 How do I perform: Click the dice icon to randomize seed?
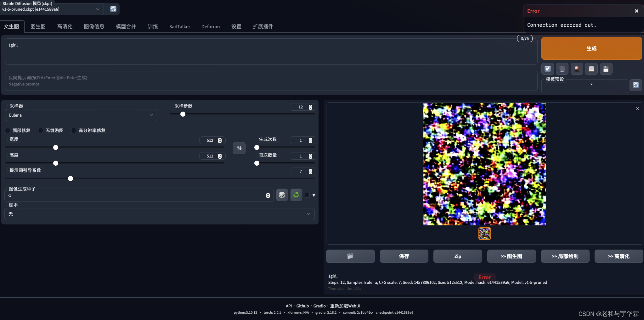(x=282, y=195)
